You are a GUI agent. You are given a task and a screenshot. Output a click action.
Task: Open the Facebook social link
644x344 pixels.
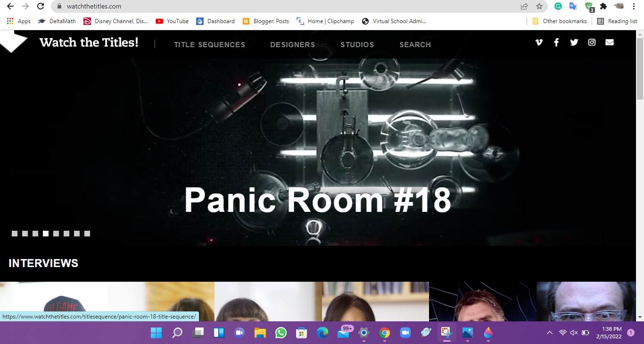tap(556, 42)
